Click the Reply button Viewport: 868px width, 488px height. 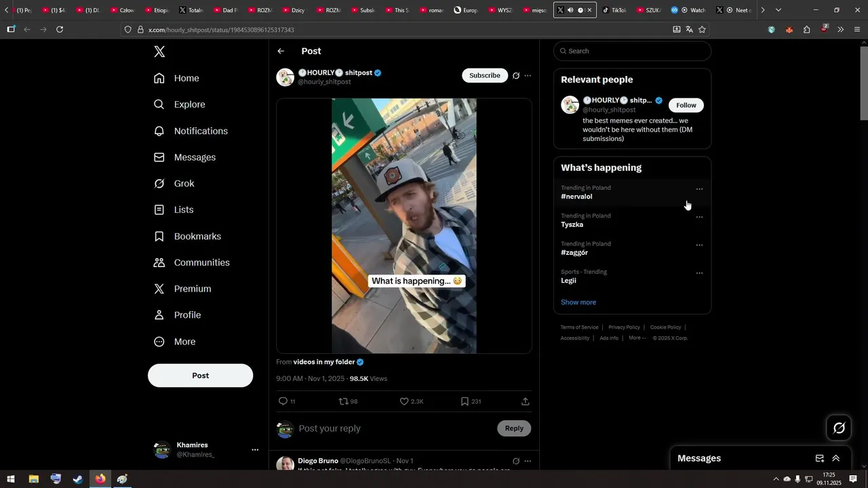(514, 428)
